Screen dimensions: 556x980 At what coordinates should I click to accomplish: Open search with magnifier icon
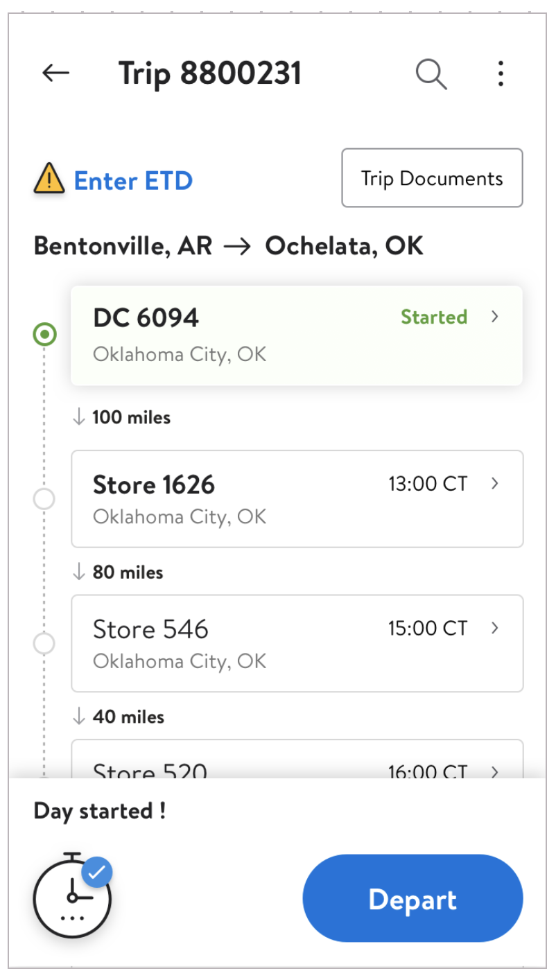pos(431,73)
